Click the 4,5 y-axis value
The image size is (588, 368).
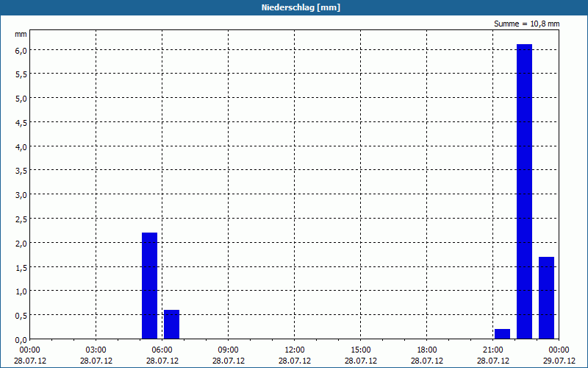pyautogui.click(x=21, y=123)
